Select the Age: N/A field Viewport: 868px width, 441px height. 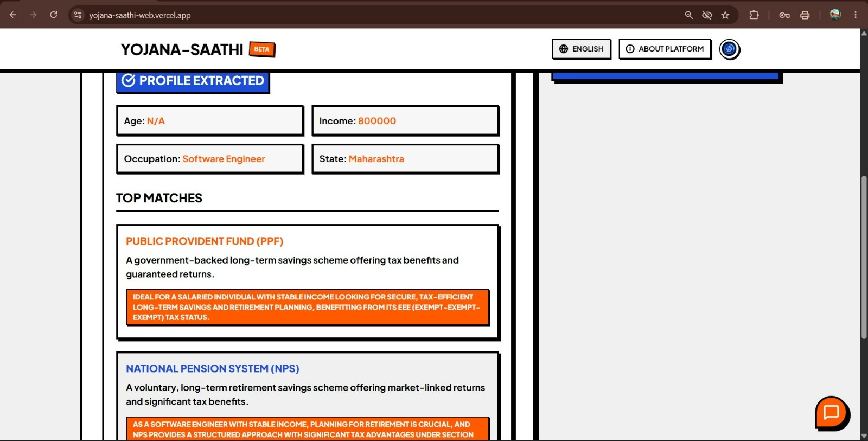210,120
